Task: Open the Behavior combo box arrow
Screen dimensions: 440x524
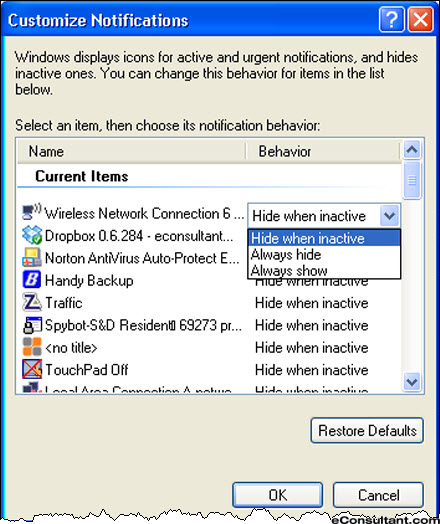Action: pyautogui.click(x=390, y=216)
